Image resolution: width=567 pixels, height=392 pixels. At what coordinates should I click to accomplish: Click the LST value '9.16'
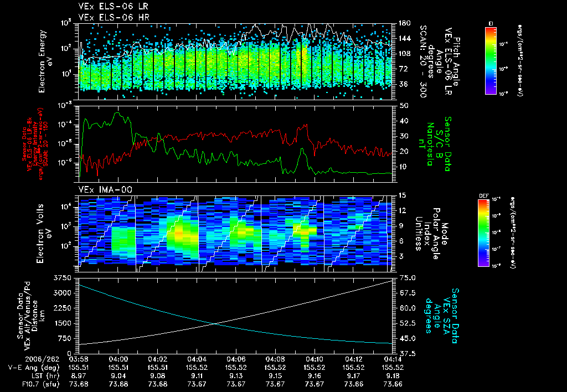315,376
